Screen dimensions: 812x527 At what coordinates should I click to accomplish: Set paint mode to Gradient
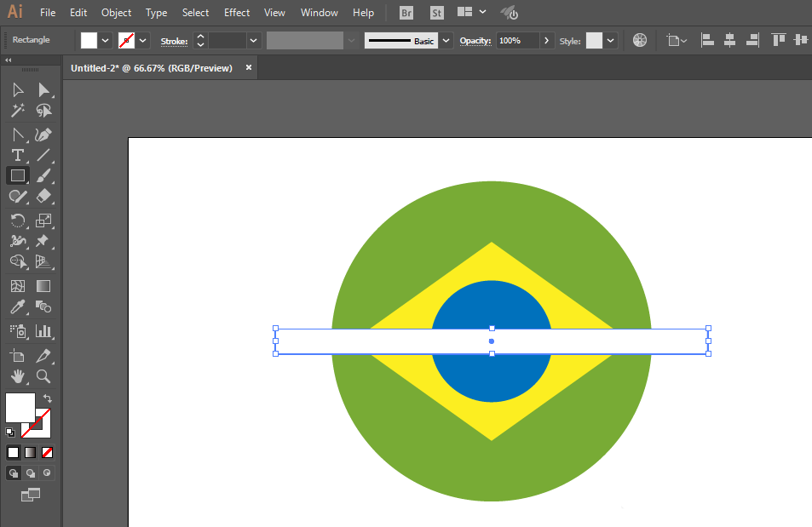31,452
